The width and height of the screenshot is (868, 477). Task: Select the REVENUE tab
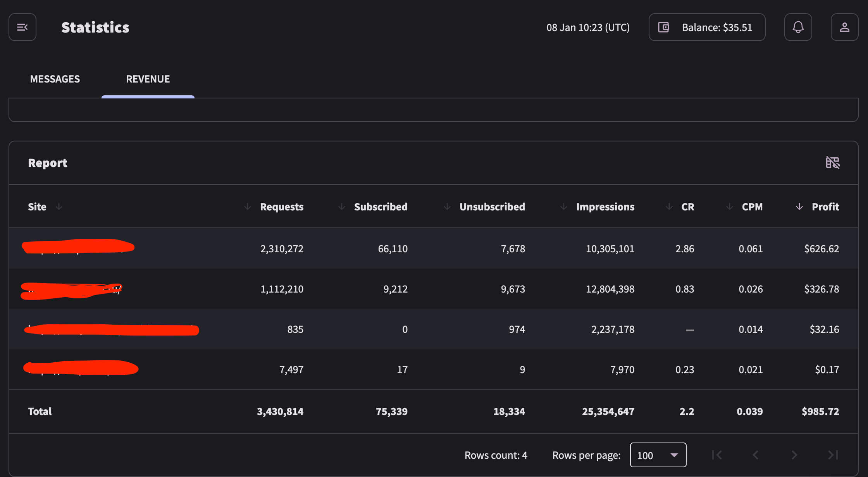pyautogui.click(x=148, y=79)
